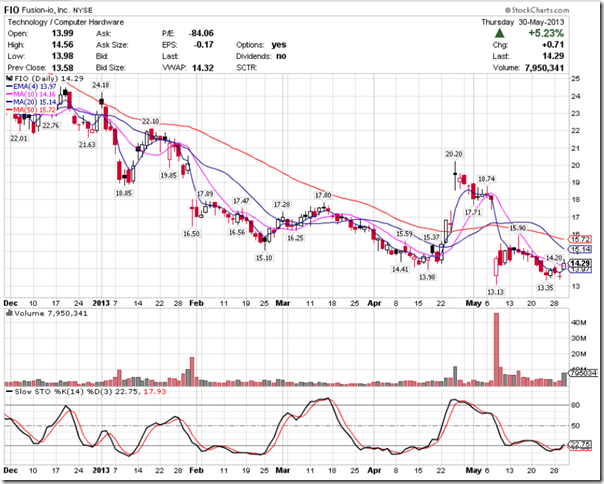Click the 22.75 stochastic axis value tag
This screenshot has width=604, height=484.
pos(580,444)
